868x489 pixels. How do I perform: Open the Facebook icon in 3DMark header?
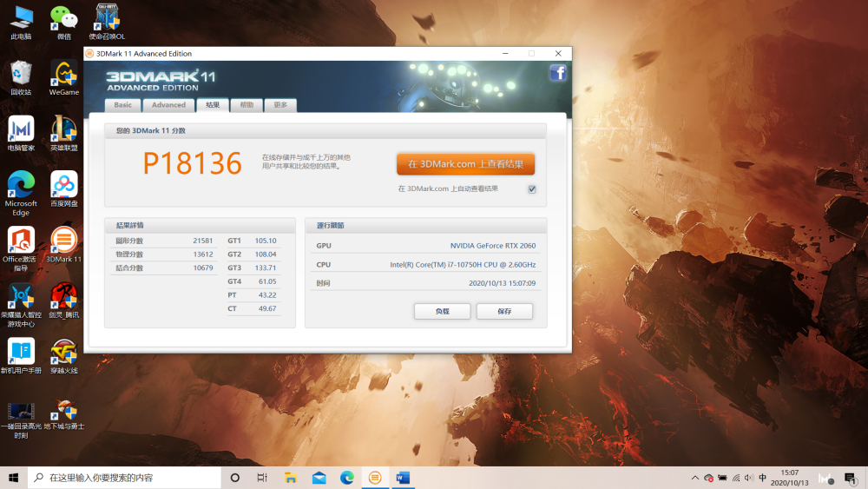(x=558, y=73)
